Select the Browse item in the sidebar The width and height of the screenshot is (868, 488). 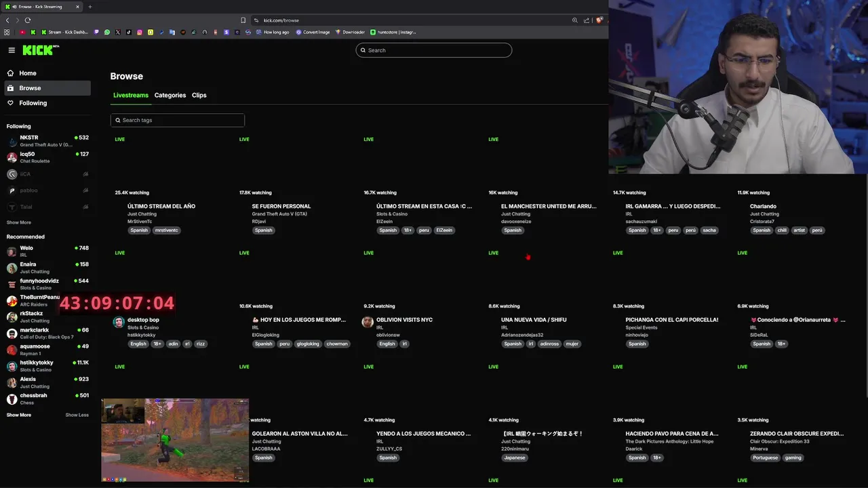point(47,88)
